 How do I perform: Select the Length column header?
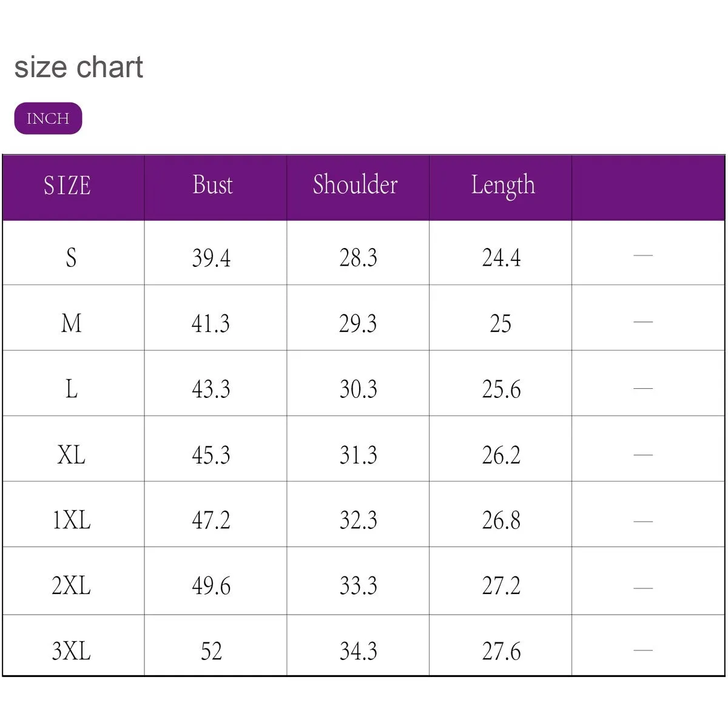pyautogui.click(x=503, y=186)
